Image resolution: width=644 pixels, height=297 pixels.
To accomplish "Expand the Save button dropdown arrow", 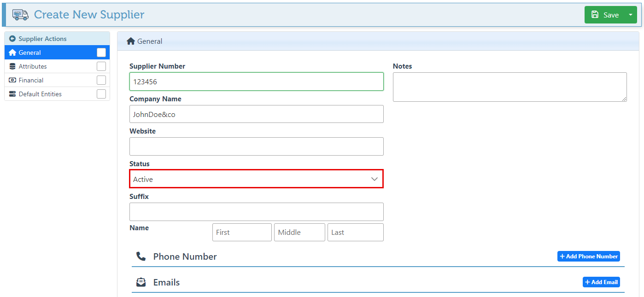I will point(631,15).
